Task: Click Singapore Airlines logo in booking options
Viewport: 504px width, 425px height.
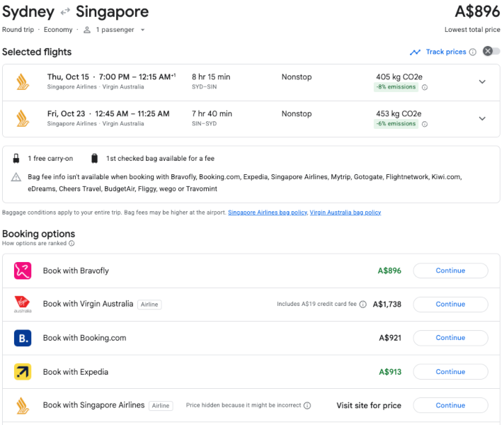Action: (x=23, y=406)
